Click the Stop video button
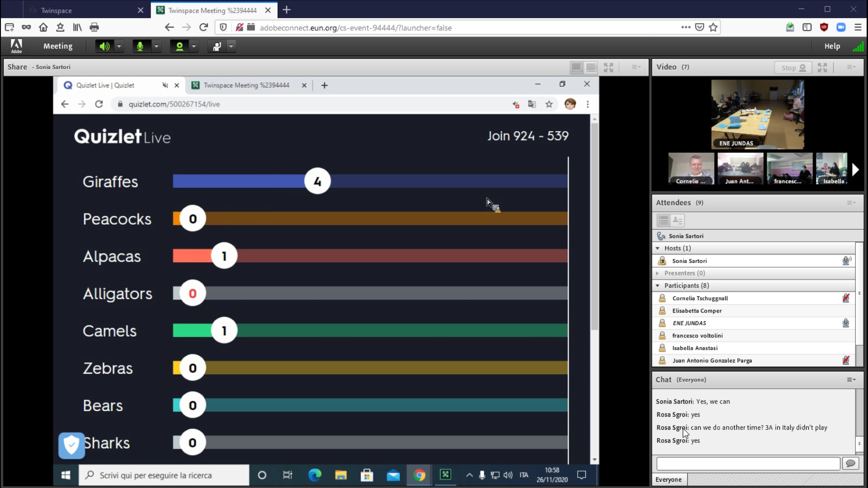 tap(793, 67)
